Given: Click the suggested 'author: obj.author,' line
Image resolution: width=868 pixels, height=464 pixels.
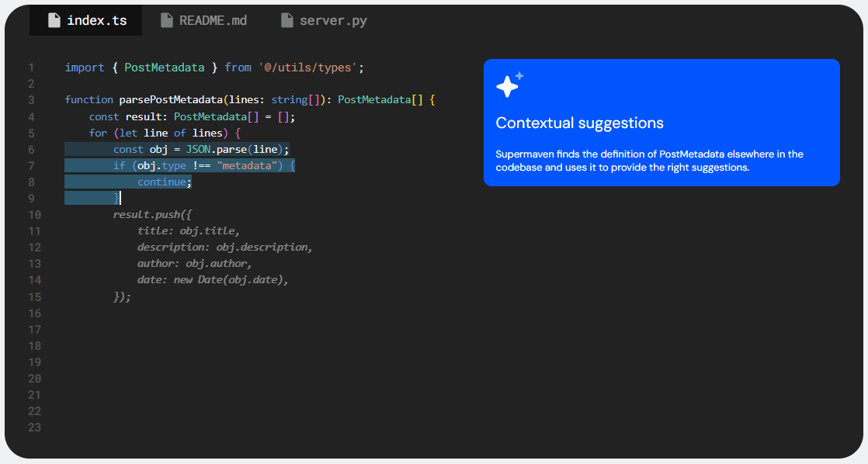Looking at the screenshot, I should pyautogui.click(x=195, y=264).
